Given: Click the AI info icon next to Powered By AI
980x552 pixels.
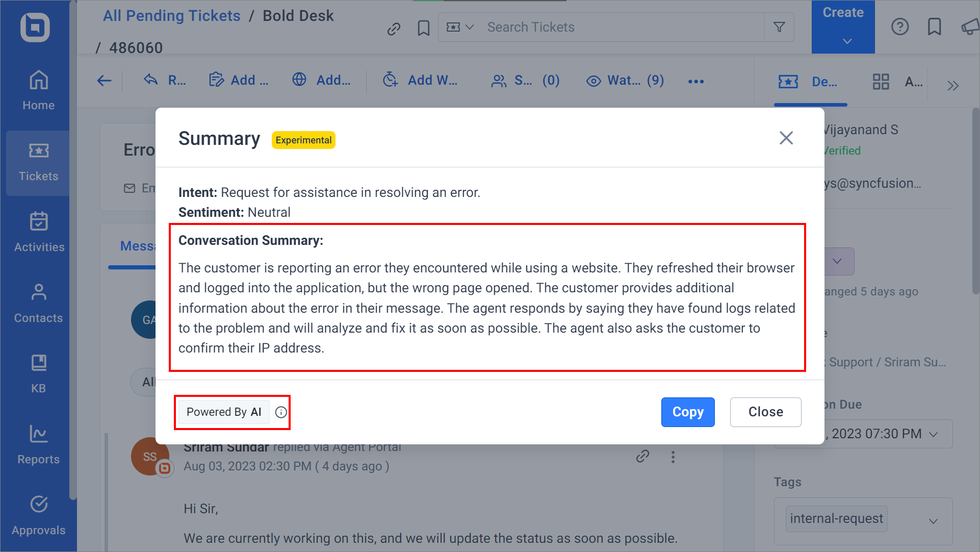Looking at the screenshot, I should point(280,411).
